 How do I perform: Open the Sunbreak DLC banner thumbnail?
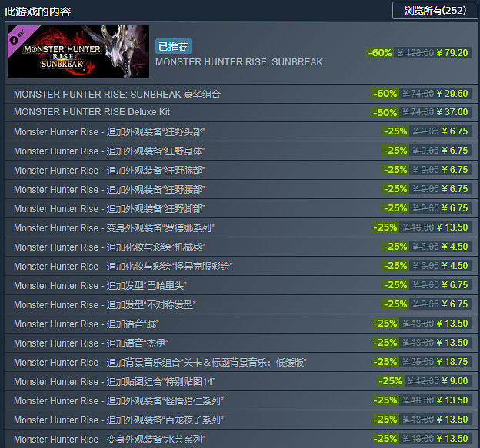78,51
